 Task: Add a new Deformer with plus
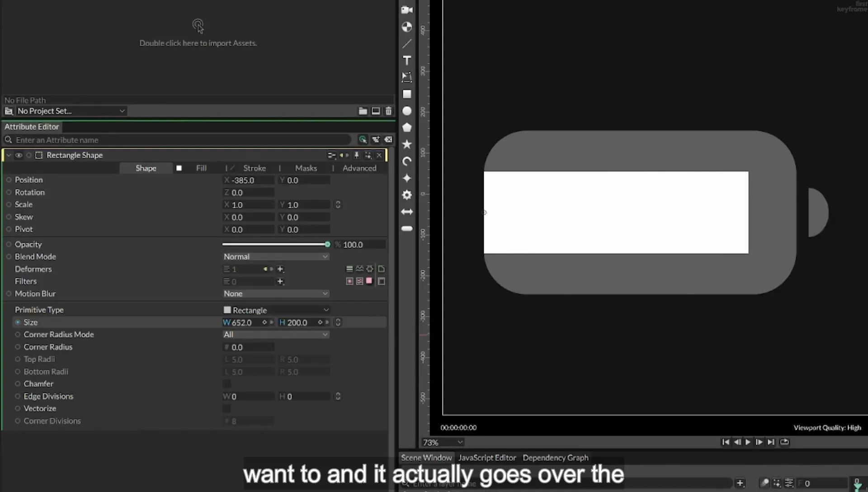(x=280, y=269)
